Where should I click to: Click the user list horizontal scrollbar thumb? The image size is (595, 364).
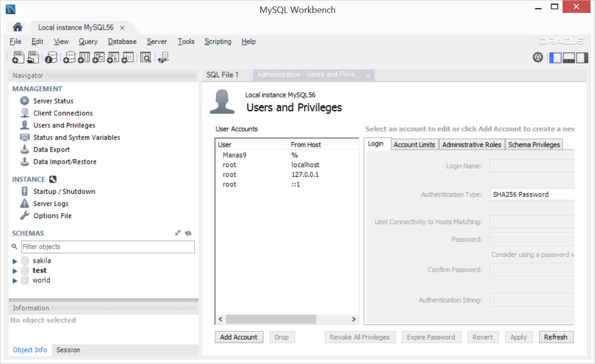(x=271, y=319)
